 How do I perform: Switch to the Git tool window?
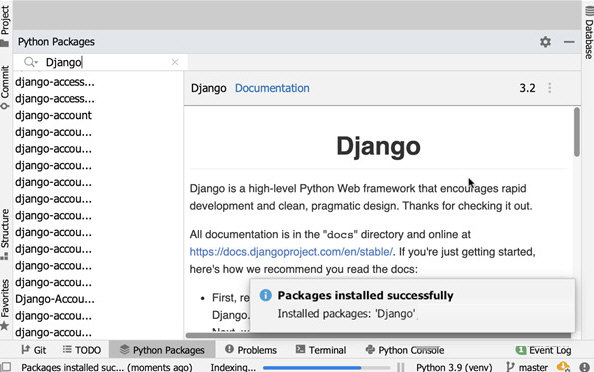coord(34,350)
